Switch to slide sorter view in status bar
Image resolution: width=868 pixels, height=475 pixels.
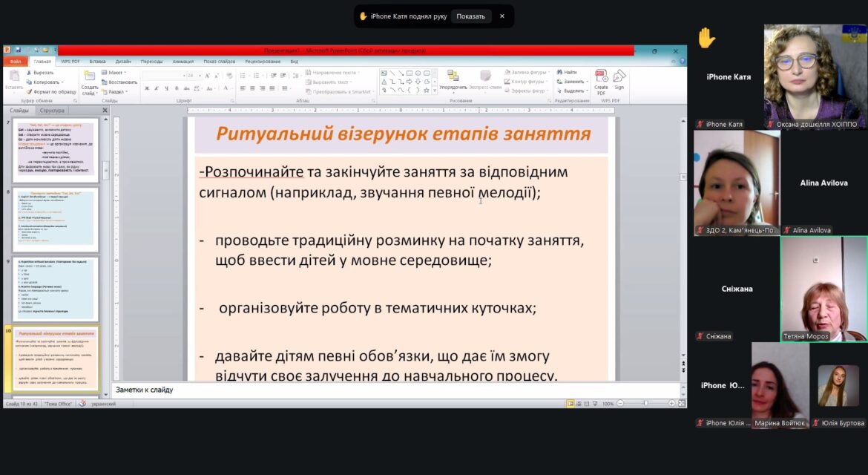(x=579, y=404)
